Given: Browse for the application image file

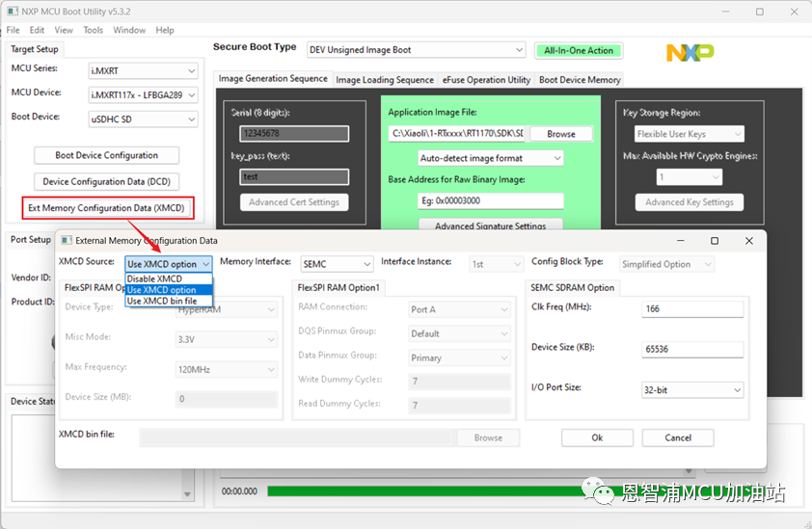Looking at the screenshot, I should tap(561, 134).
